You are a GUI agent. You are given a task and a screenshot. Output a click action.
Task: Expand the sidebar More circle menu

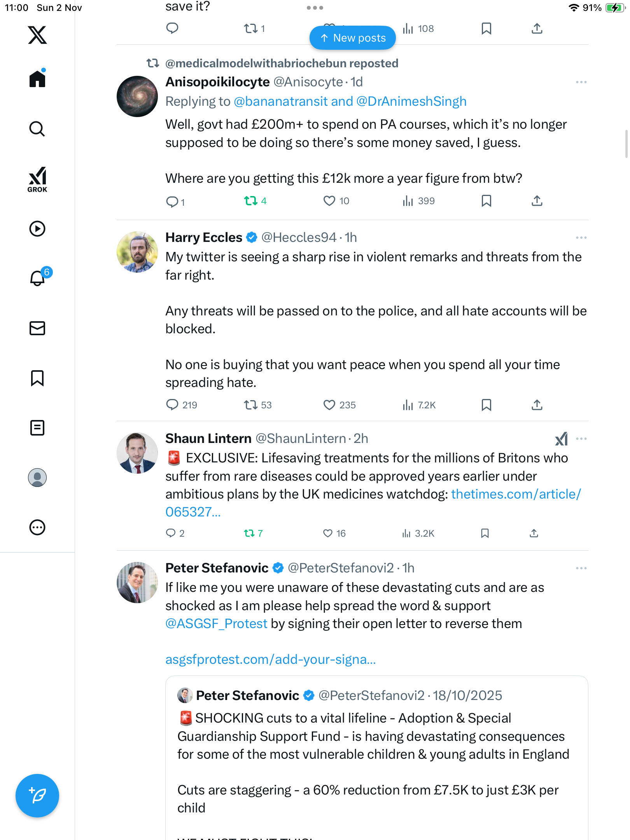click(x=37, y=527)
